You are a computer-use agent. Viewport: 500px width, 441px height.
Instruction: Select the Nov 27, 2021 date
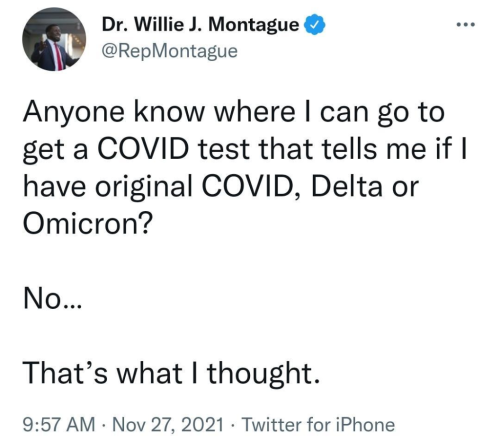tap(168, 425)
